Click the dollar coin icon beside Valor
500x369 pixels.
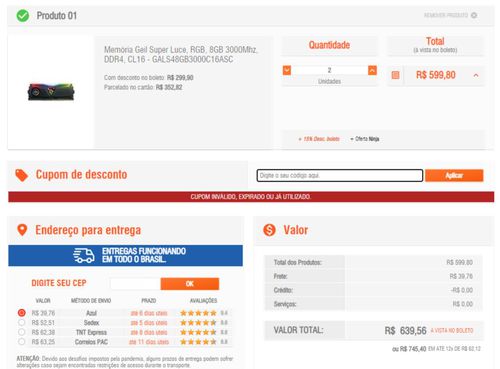(x=269, y=230)
